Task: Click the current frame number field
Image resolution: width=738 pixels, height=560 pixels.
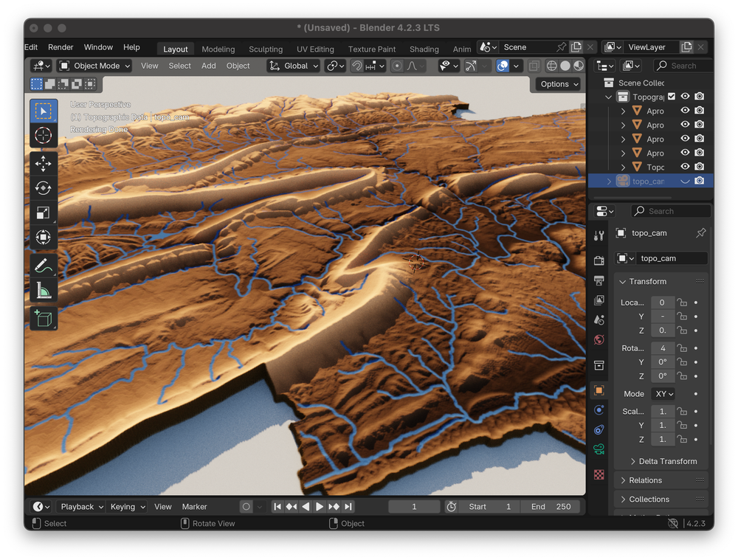Action: tap(414, 506)
